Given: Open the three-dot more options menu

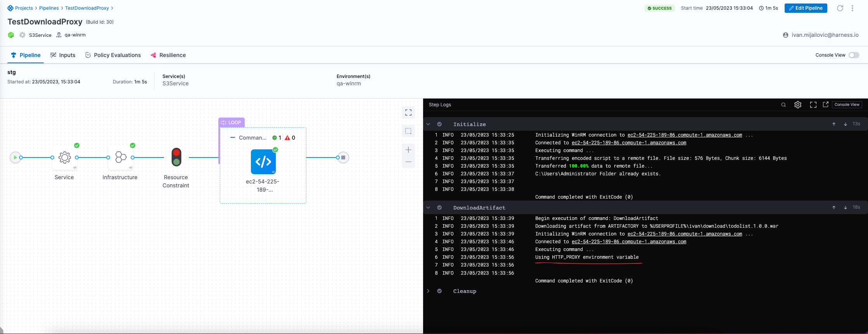Looking at the screenshot, I should point(852,8).
